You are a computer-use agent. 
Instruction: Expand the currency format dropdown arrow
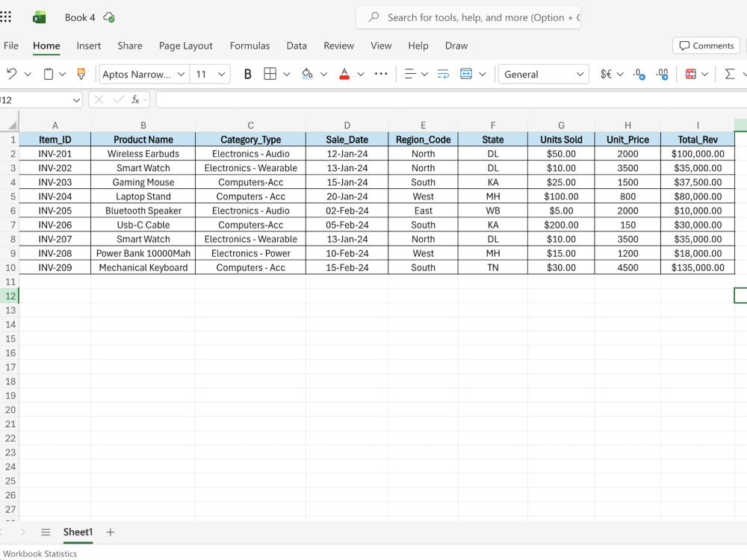coord(620,74)
